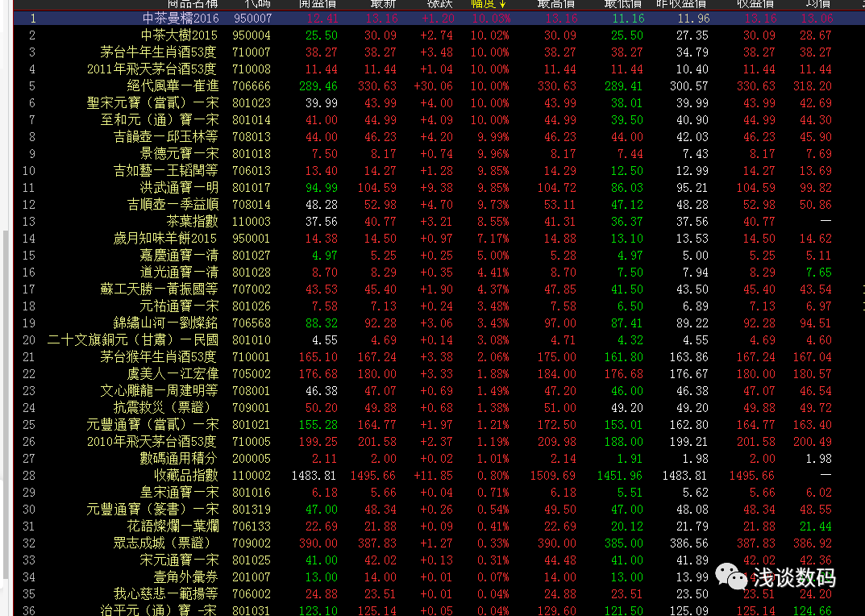
Task: Click 二十文旗銅元（甘肅）—民國 name
Action: click(x=133, y=340)
